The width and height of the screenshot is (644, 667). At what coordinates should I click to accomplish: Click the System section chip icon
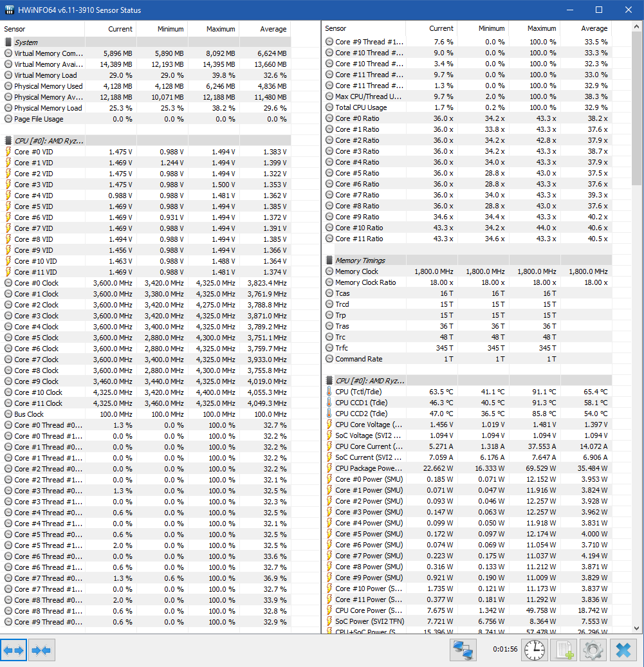pos(8,42)
